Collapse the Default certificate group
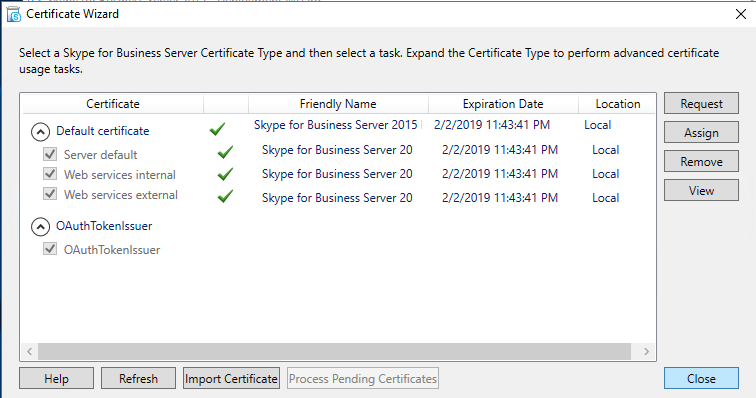 coord(40,132)
